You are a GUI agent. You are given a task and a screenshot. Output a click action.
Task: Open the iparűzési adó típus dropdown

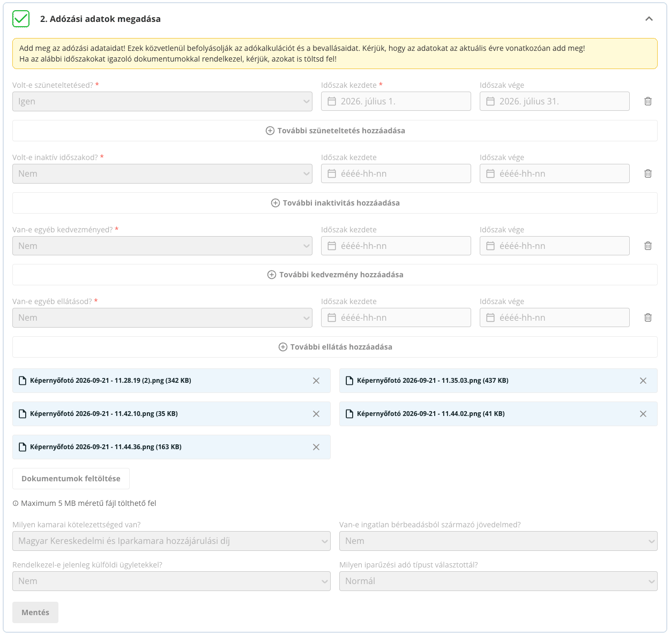pyautogui.click(x=498, y=581)
